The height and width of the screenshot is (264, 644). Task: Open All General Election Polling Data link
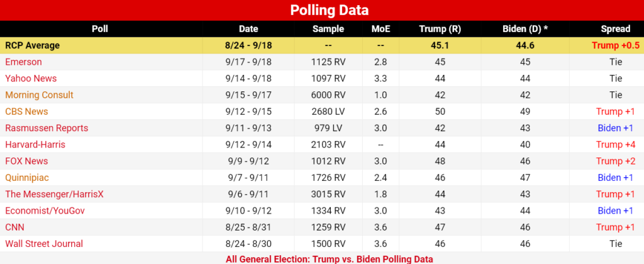(329, 259)
